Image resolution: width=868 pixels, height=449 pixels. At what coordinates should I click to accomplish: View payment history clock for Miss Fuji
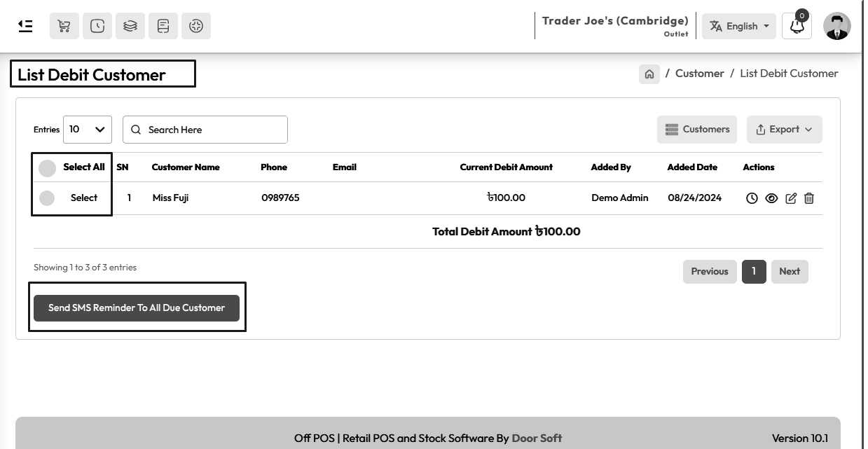coord(752,198)
